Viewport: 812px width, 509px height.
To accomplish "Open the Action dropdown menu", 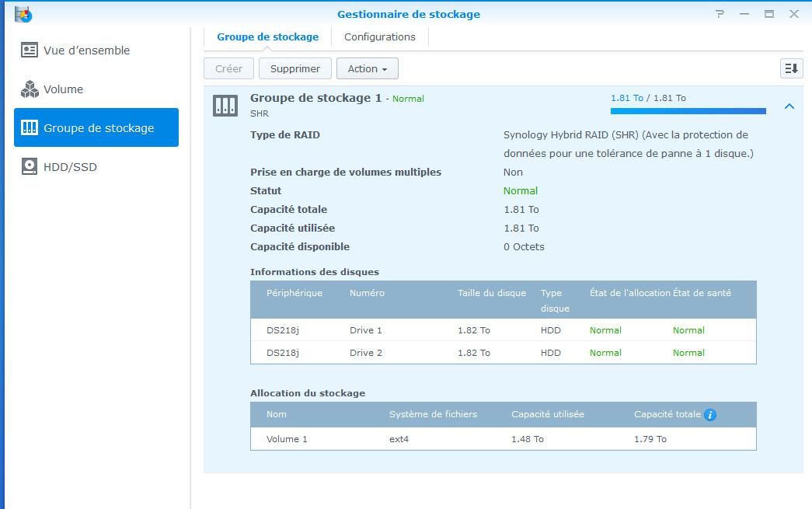I will [x=367, y=68].
